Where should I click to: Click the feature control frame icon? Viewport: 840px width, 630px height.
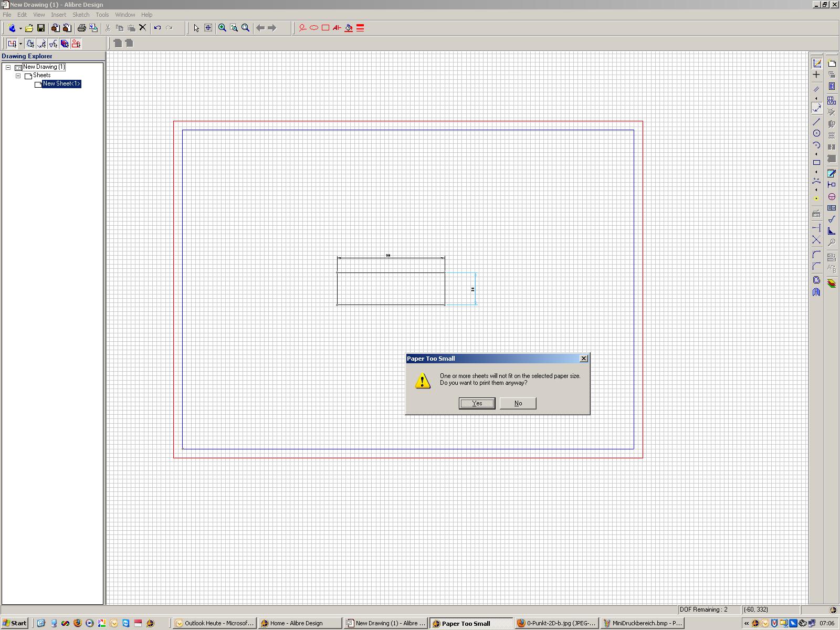pos(832,208)
